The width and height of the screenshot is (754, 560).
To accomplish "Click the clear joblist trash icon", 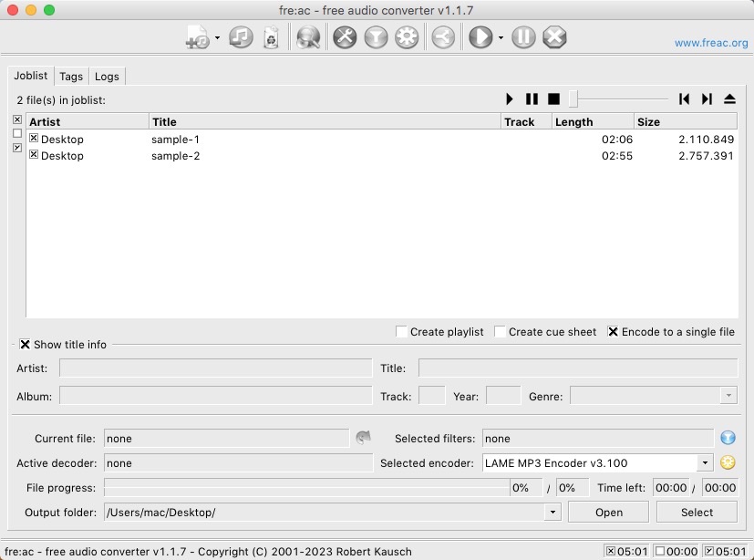I will click(271, 37).
